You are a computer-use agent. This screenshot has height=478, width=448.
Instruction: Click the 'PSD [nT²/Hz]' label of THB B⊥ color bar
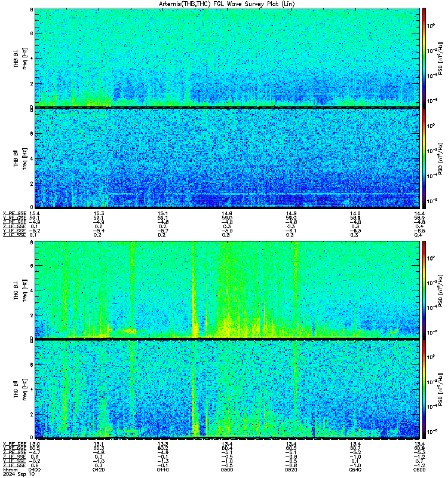(440, 59)
